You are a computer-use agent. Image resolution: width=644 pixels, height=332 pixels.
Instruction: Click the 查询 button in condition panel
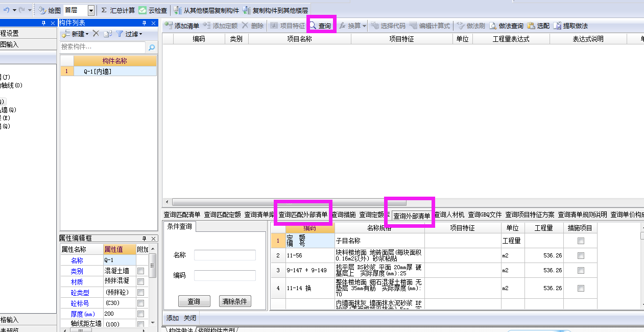click(x=194, y=301)
